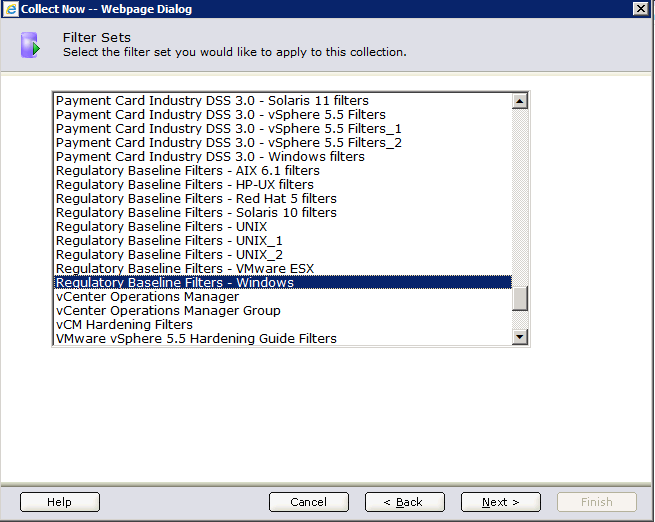Click the Internet Explorer title bar icon
655x522 pixels.
tap(11, 9)
